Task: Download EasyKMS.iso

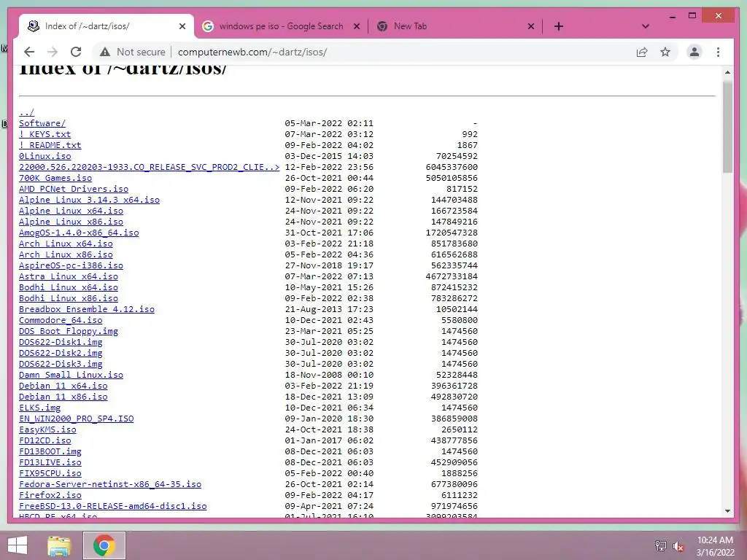Action: (47, 430)
